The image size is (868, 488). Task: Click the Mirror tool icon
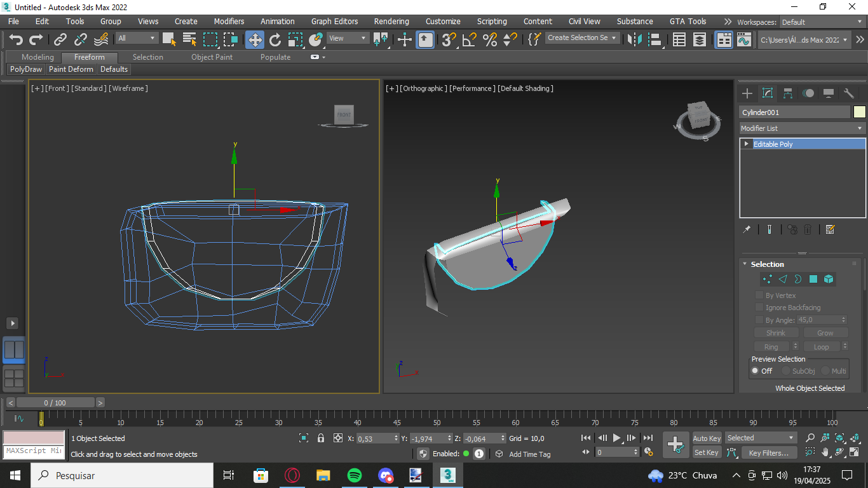coord(634,40)
